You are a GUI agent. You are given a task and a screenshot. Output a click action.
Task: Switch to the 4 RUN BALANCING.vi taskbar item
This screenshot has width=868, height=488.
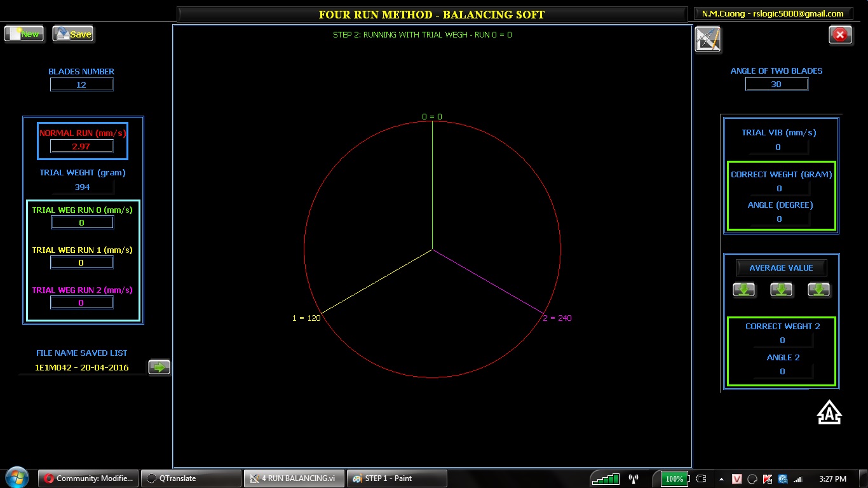[x=294, y=478]
